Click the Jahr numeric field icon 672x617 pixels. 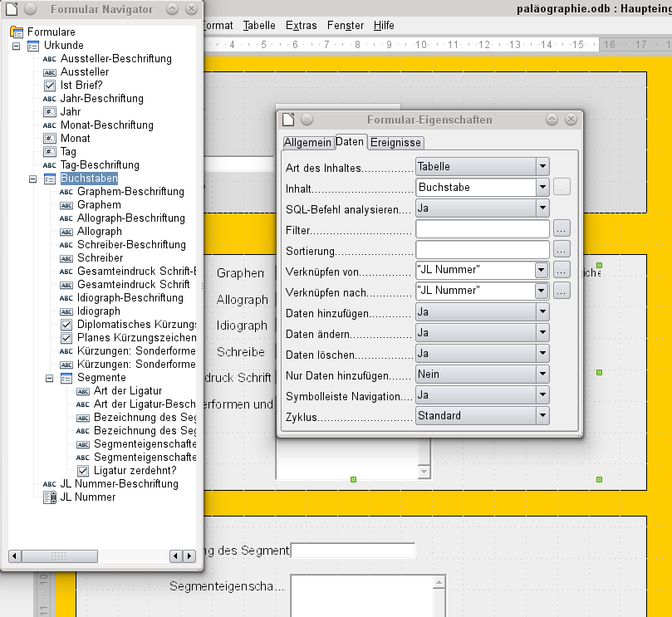coord(50,112)
